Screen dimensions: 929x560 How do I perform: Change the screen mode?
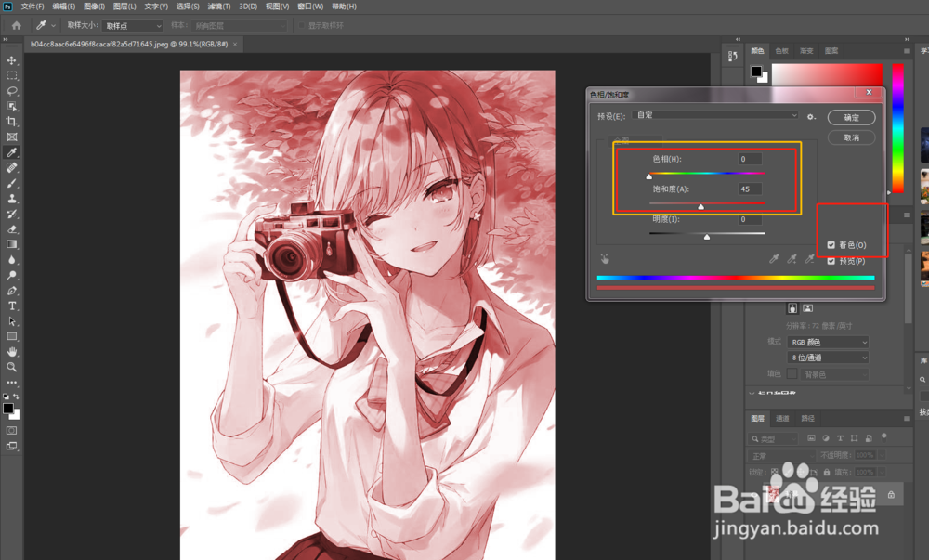pyautogui.click(x=12, y=447)
